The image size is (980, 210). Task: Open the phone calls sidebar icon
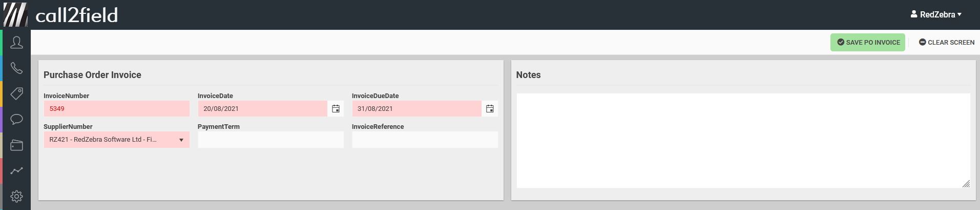pyautogui.click(x=16, y=68)
